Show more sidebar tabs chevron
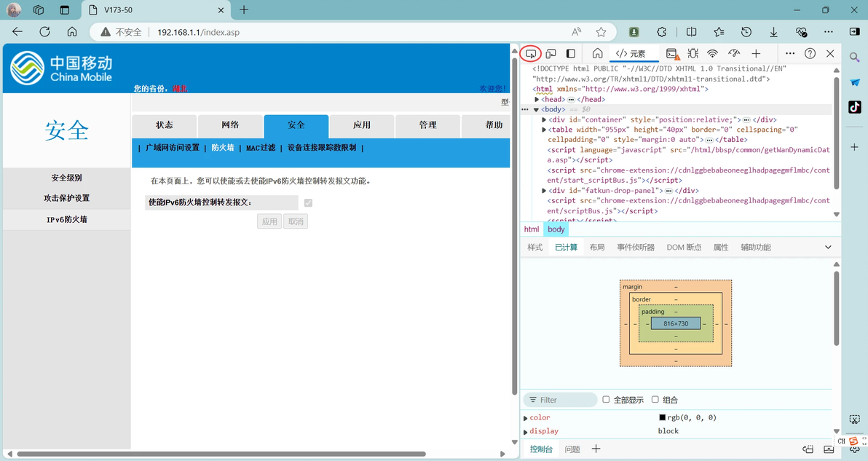The height and width of the screenshot is (461, 868). 828,248
